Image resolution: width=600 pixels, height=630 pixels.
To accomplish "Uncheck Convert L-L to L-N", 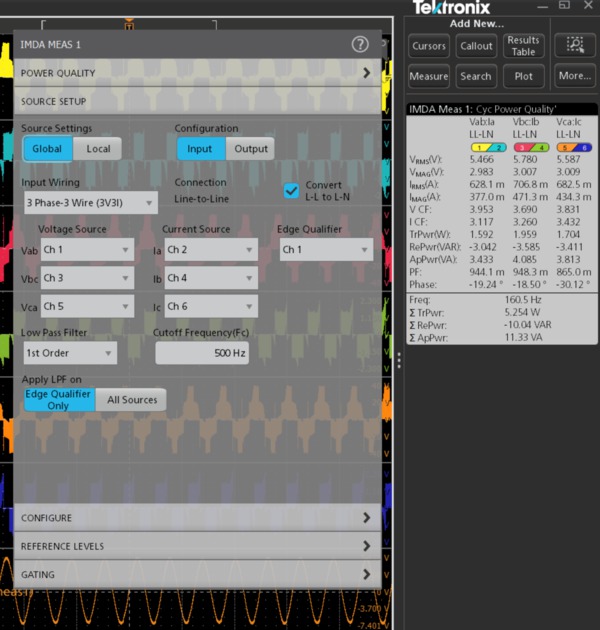I will (x=292, y=191).
